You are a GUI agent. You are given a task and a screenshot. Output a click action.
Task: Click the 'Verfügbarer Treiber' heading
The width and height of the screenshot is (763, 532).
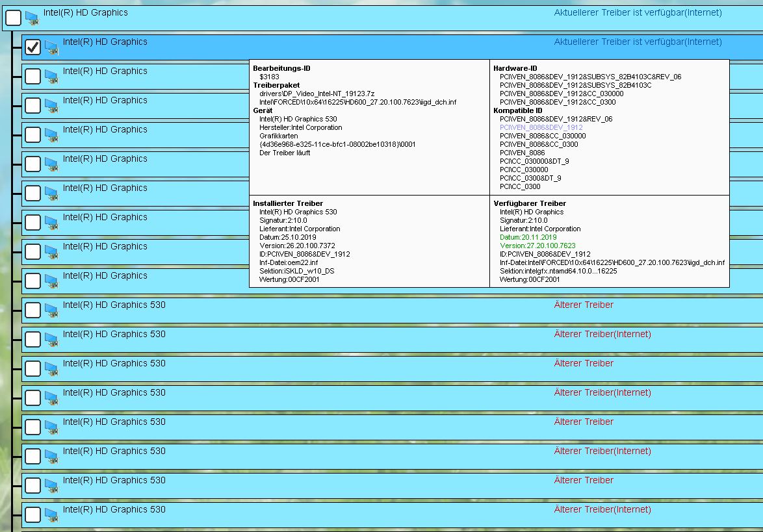(x=530, y=203)
